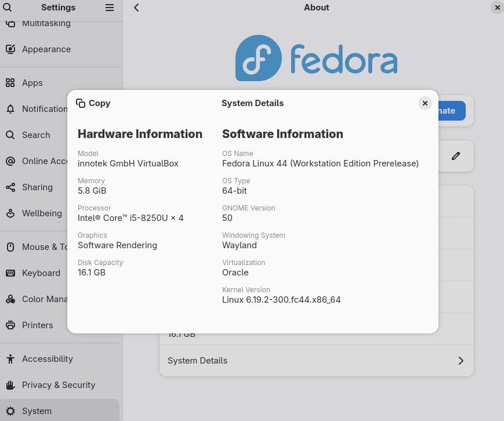Click the search magnifier icon in Settings header
The image size is (504, 421).
(8, 8)
